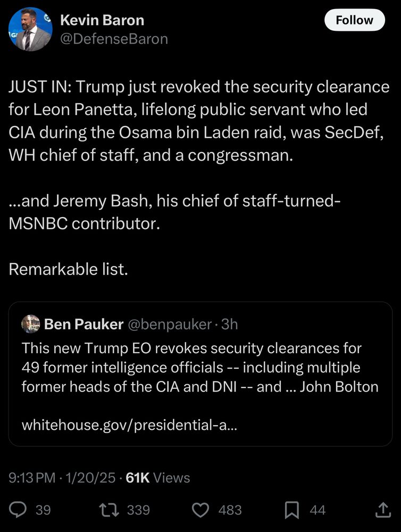Click the 39 replies count
This screenshot has height=532, width=401.
pyautogui.click(x=43, y=510)
